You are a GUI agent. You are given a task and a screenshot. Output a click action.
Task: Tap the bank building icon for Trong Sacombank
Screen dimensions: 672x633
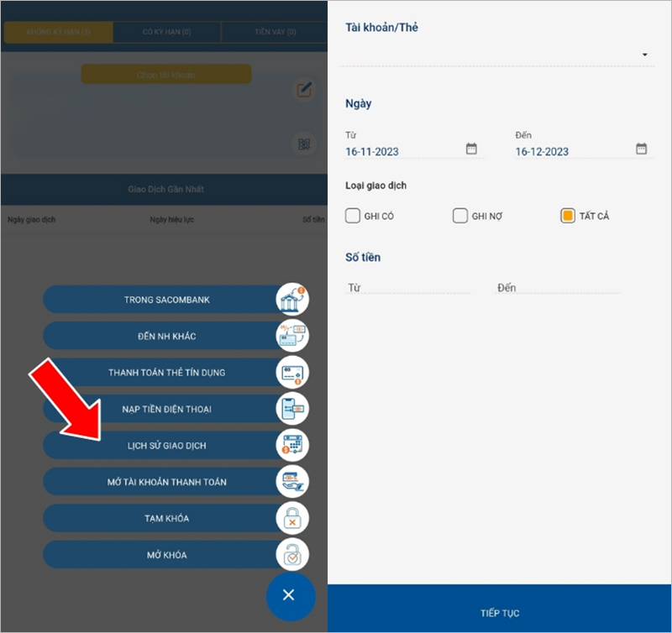[x=292, y=299]
